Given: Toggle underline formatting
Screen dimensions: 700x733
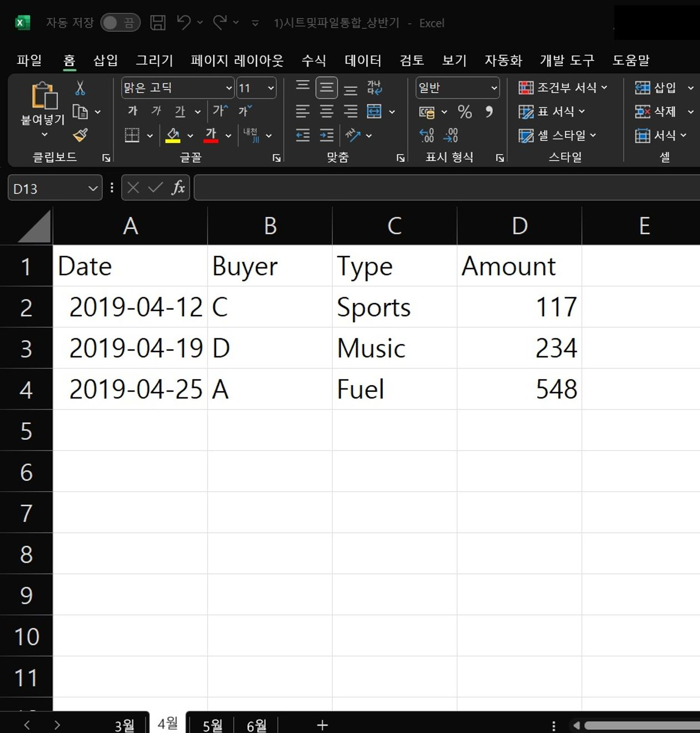Looking at the screenshot, I should 180,111.
